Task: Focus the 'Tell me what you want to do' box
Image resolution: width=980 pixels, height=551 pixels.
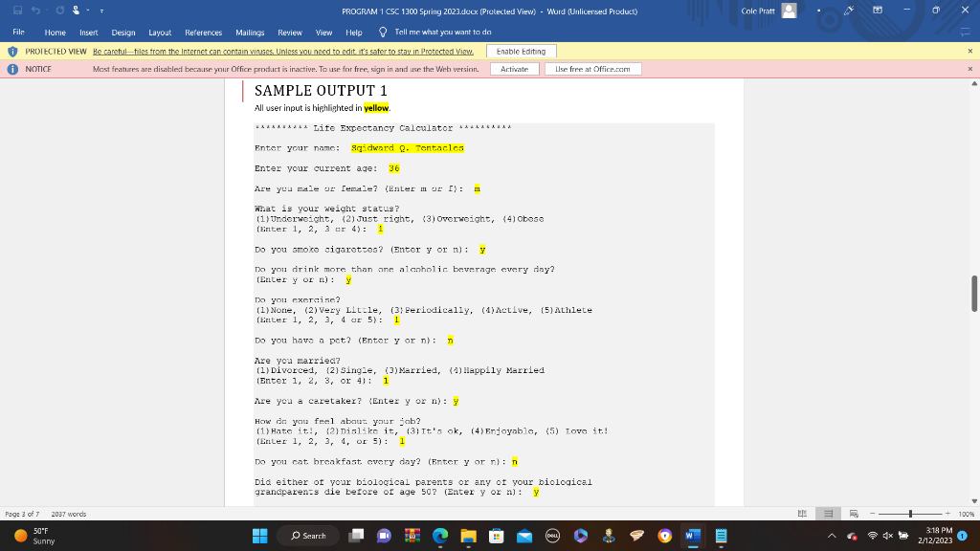Action: click(x=442, y=32)
